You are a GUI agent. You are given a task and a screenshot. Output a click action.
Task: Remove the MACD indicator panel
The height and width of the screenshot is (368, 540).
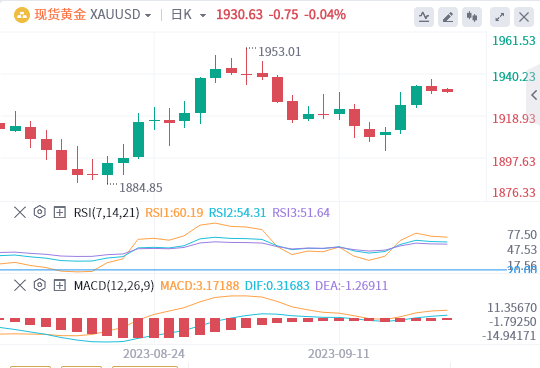[20, 285]
